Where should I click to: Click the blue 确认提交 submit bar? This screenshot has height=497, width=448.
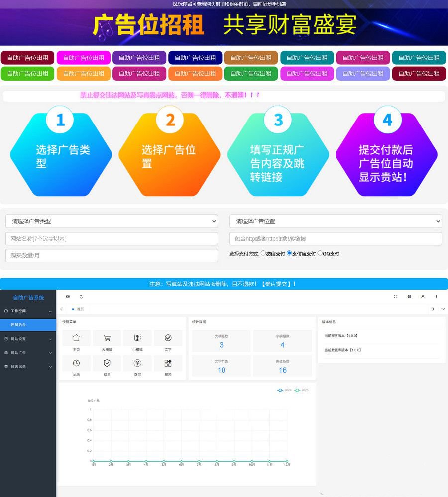(x=224, y=284)
